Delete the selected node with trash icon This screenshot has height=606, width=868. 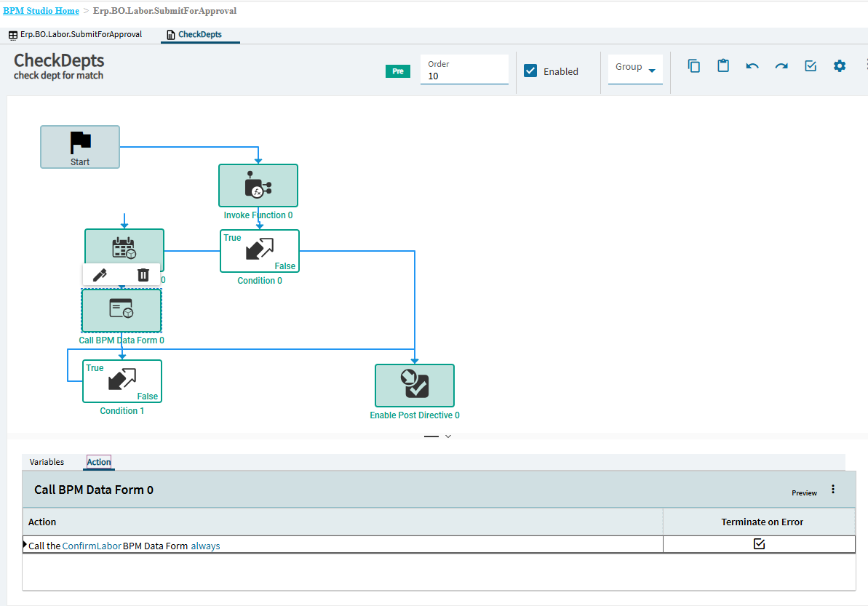click(x=143, y=274)
